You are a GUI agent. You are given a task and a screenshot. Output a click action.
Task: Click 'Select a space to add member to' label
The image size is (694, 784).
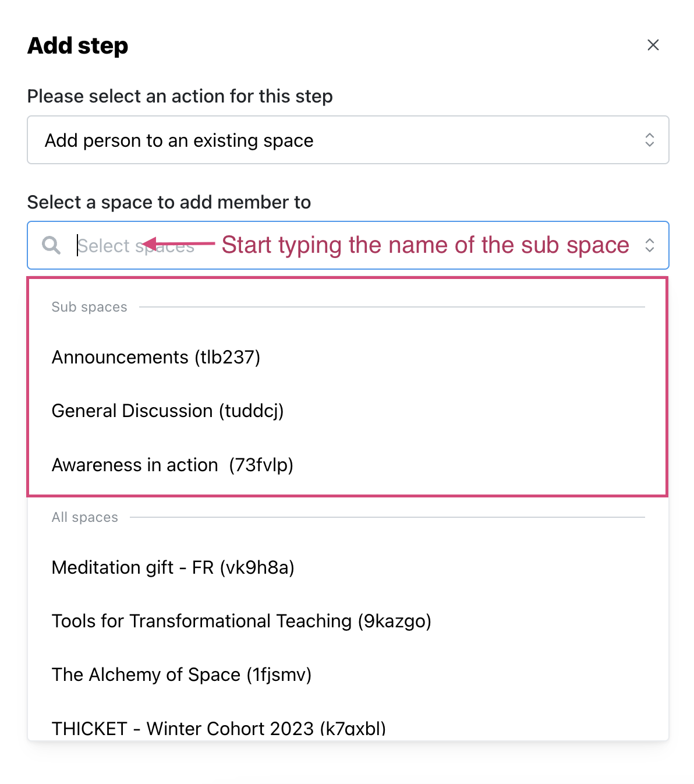pos(169,202)
